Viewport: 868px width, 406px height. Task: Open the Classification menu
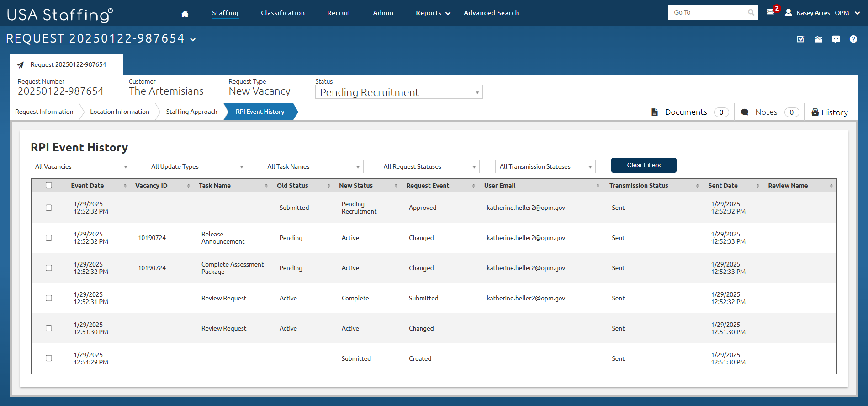click(283, 13)
